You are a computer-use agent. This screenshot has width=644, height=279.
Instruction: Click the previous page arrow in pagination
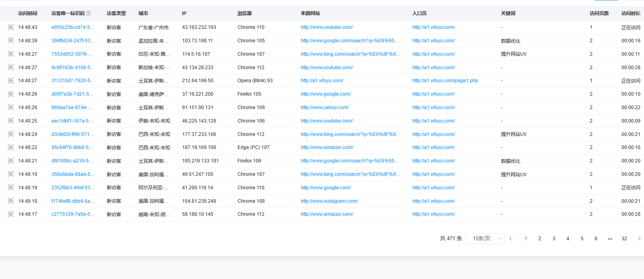click(x=511, y=239)
